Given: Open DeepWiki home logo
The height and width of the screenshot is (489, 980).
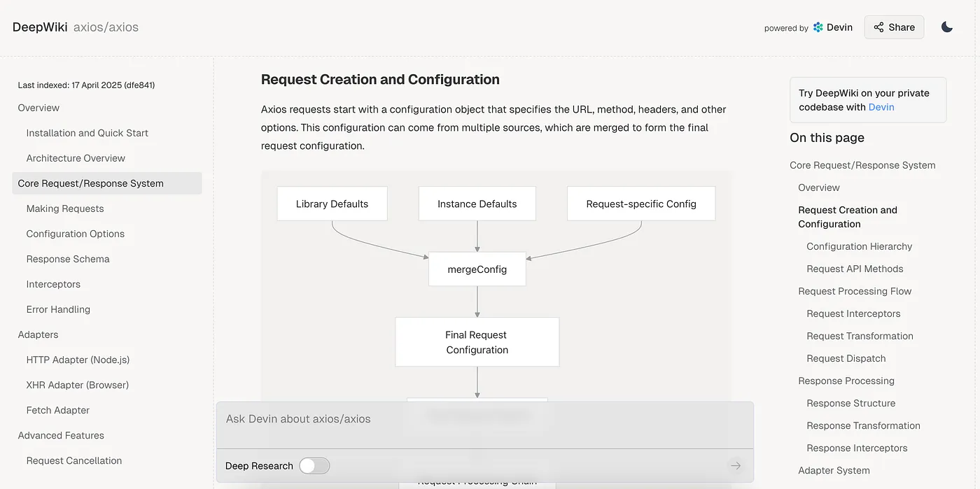Looking at the screenshot, I should click(x=40, y=27).
